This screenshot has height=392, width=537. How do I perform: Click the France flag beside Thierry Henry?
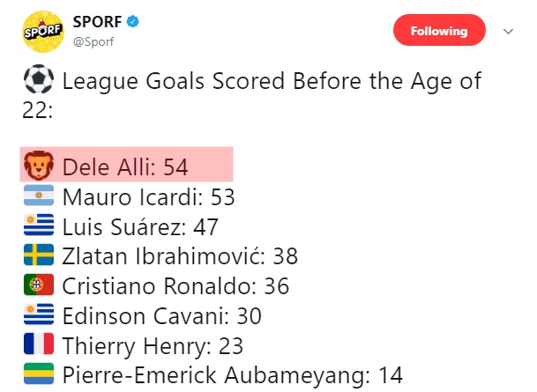pyautogui.click(x=39, y=344)
